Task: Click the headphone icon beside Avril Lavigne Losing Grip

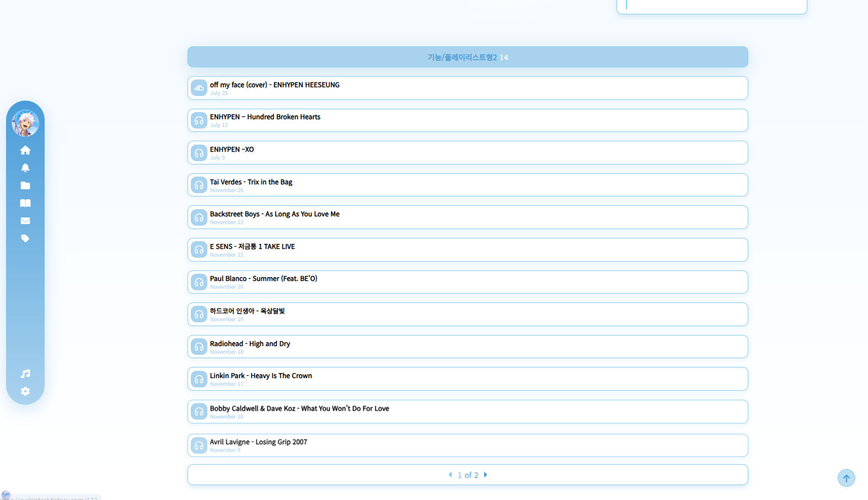Action: (199, 445)
